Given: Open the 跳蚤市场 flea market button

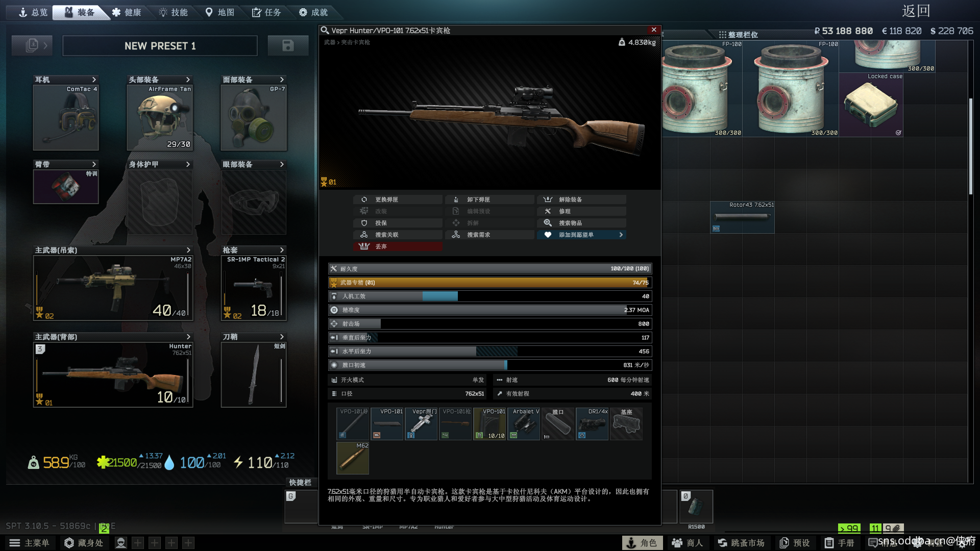Looking at the screenshot, I should point(741,543).
